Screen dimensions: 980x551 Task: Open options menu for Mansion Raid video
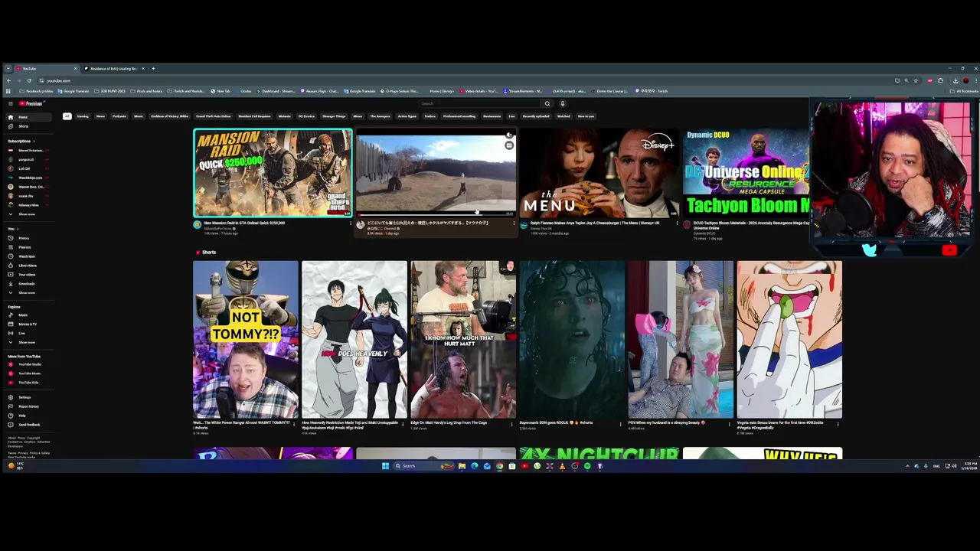pyautogui.click(x=351, y=223)
